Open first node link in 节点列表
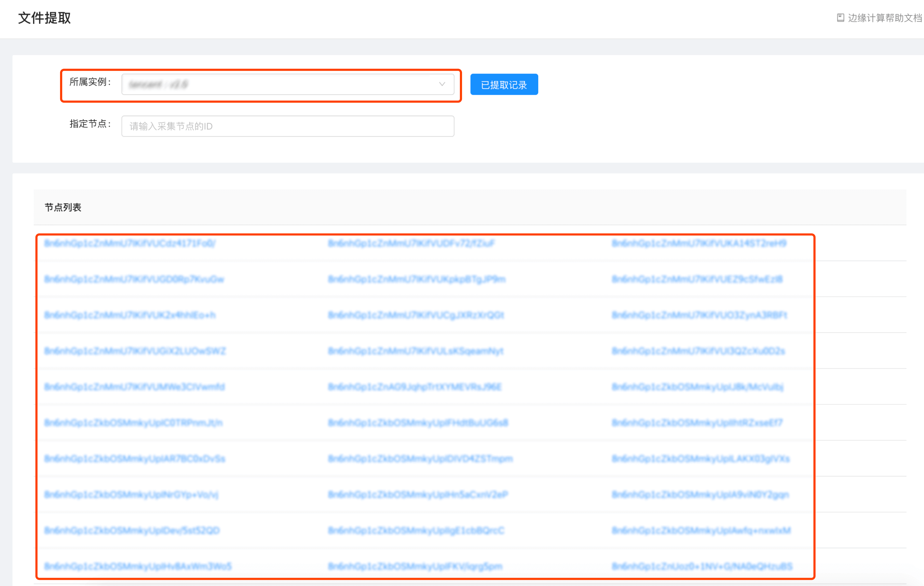Image resolution: width=924 pixels, height=586 pixels. (x=130, y=243)
